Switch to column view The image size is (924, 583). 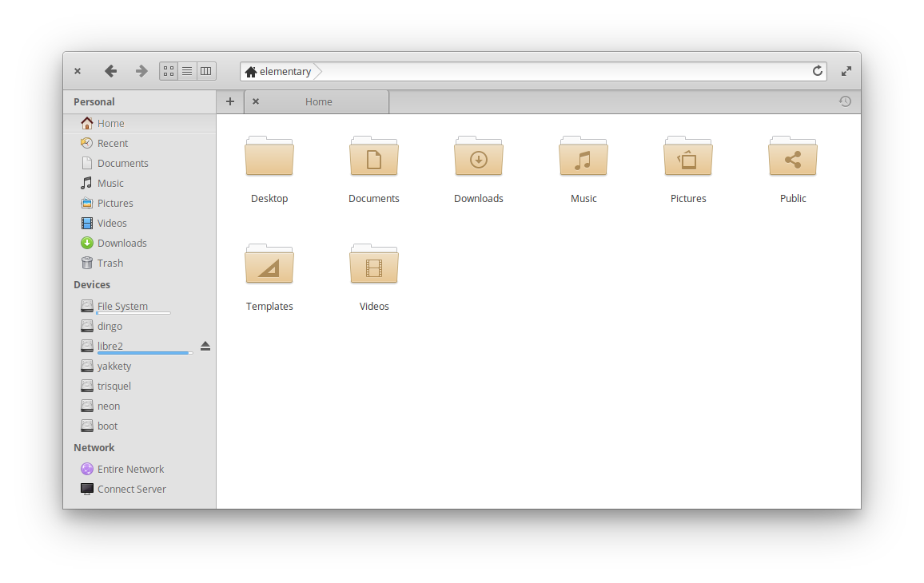[206, 70]
